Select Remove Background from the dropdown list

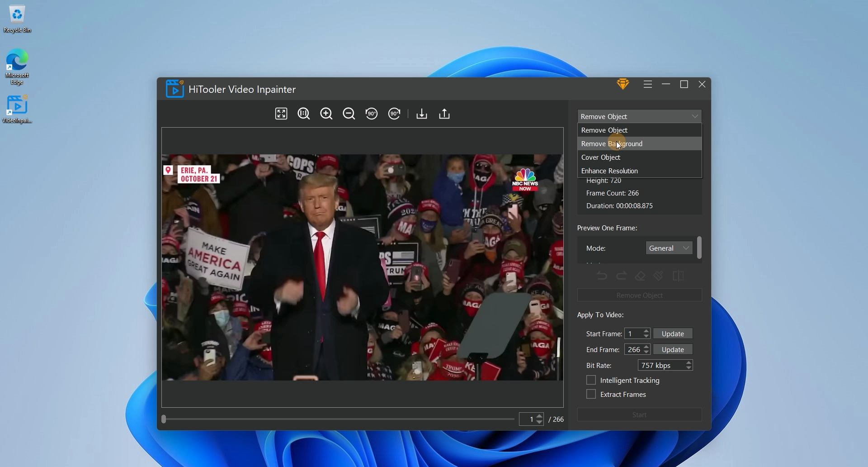click(x=611, y=143)
